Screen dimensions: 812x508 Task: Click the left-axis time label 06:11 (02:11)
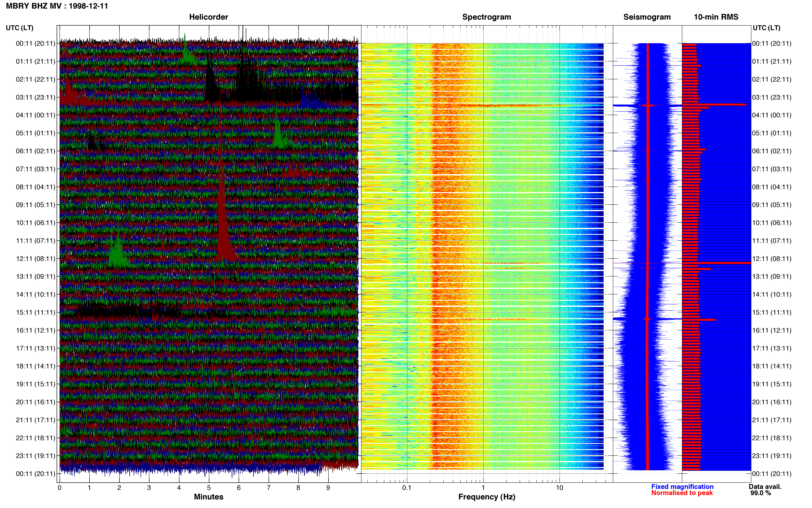click(x=35, y=151)
